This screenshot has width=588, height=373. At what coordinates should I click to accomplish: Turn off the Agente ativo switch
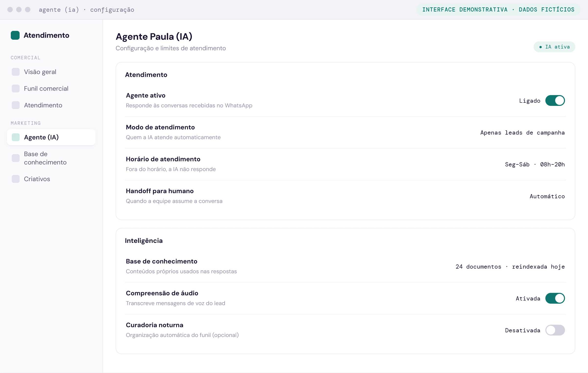pyautogui.click(x=555, y=100)
